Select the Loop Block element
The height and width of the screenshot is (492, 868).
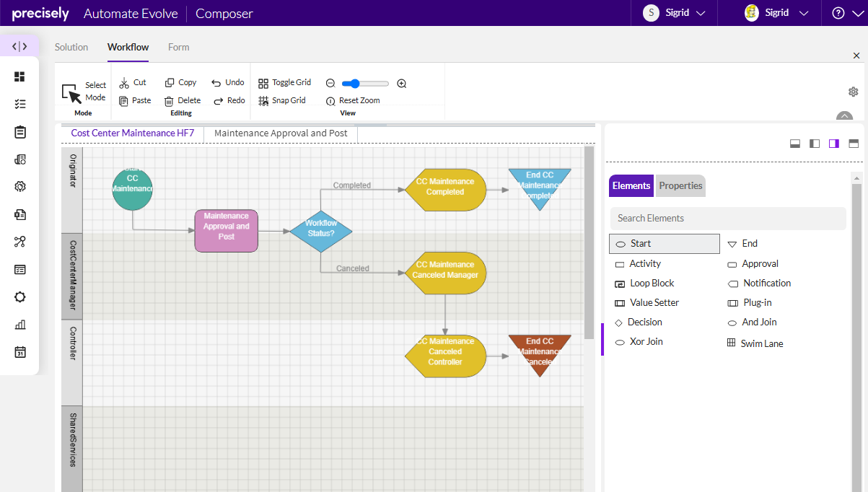pyautogui.click(x=644, y=284)
